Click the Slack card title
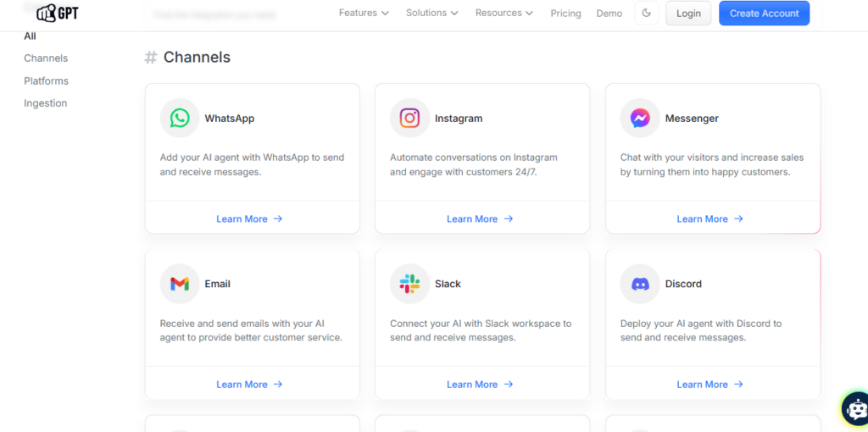868x432 pixels. click(448, 284)
